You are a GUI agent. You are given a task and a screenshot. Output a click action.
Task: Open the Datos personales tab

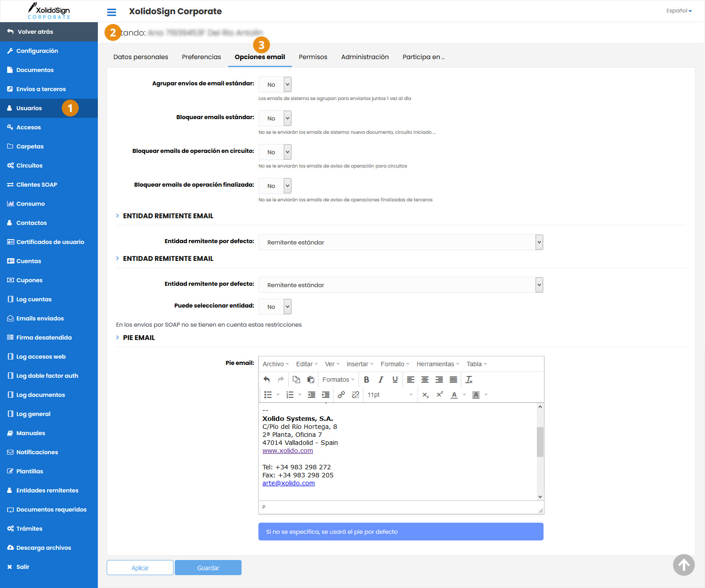[x=141, y=57]
